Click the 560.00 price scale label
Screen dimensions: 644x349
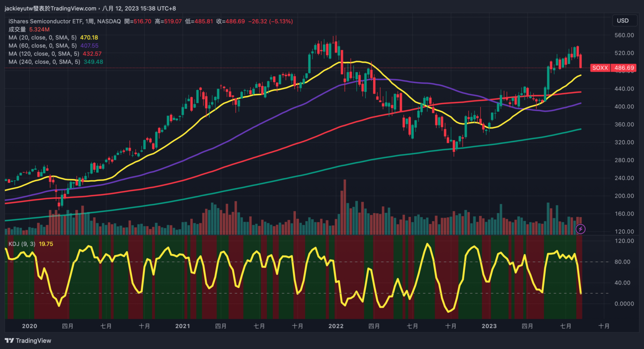click(624, 35)
